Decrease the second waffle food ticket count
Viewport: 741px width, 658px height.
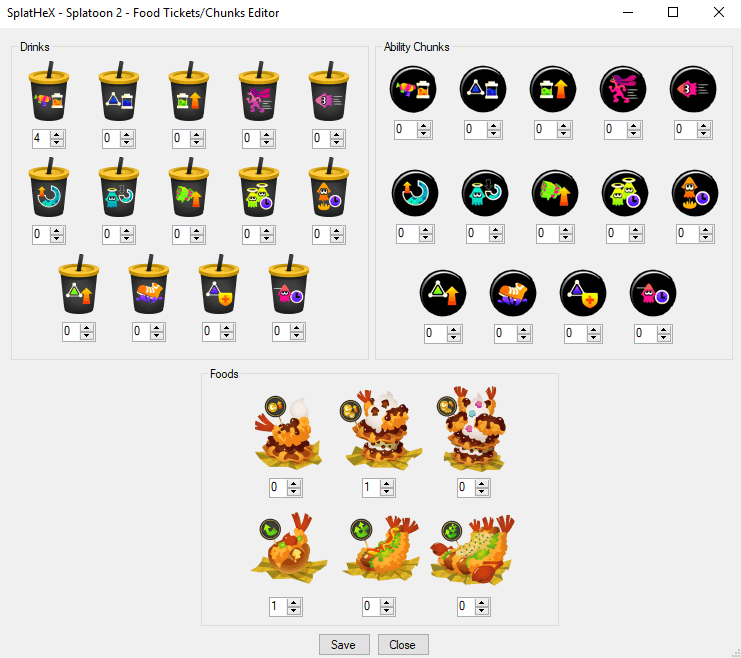coord(387,492)
